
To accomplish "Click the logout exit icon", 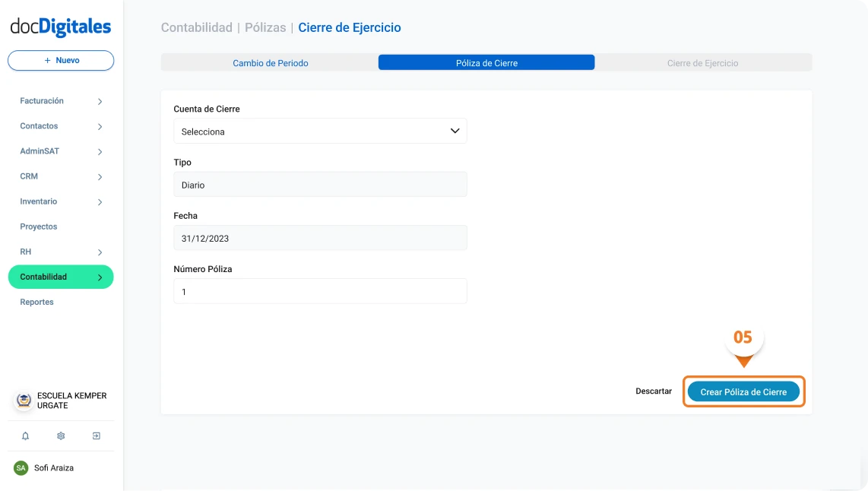I will [97, 436].
